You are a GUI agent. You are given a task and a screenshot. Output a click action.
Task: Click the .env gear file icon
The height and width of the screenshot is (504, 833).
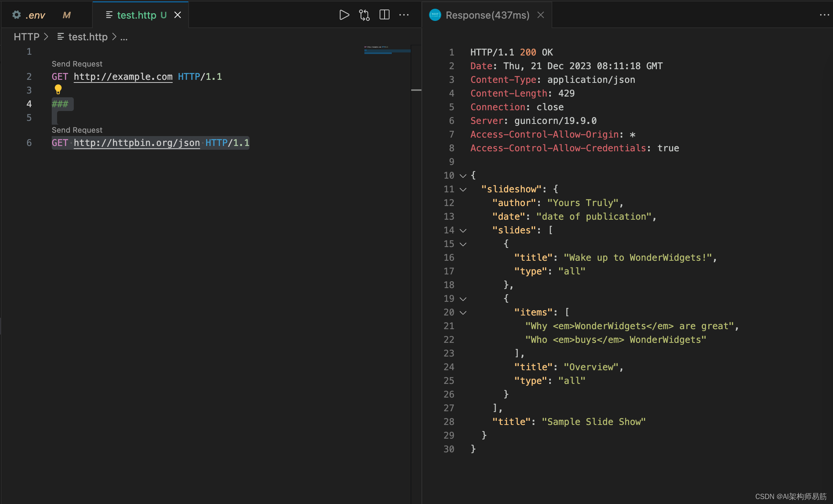click(16, 15)
